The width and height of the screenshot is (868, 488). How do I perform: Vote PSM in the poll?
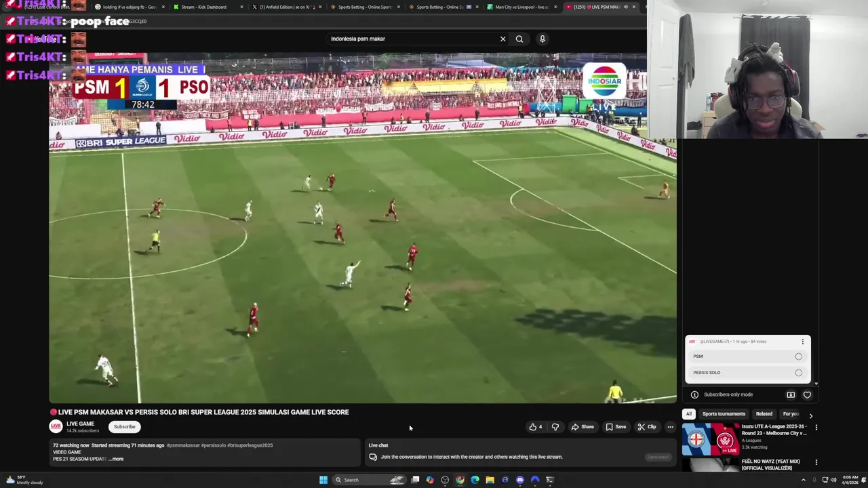(x=747, y=357)
